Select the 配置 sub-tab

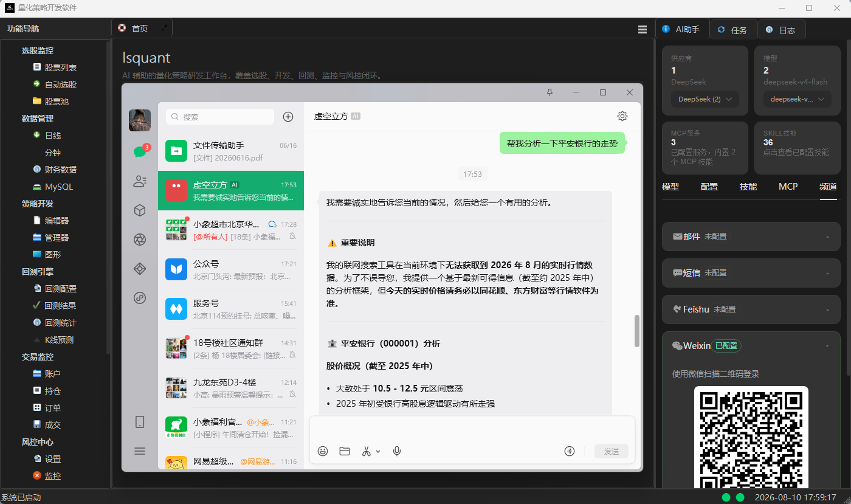coord(709,187)
